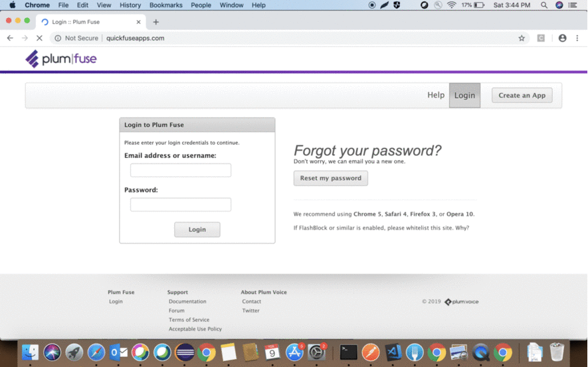Open Finder from the dock
588x367 pixels.
pos(30,352)
